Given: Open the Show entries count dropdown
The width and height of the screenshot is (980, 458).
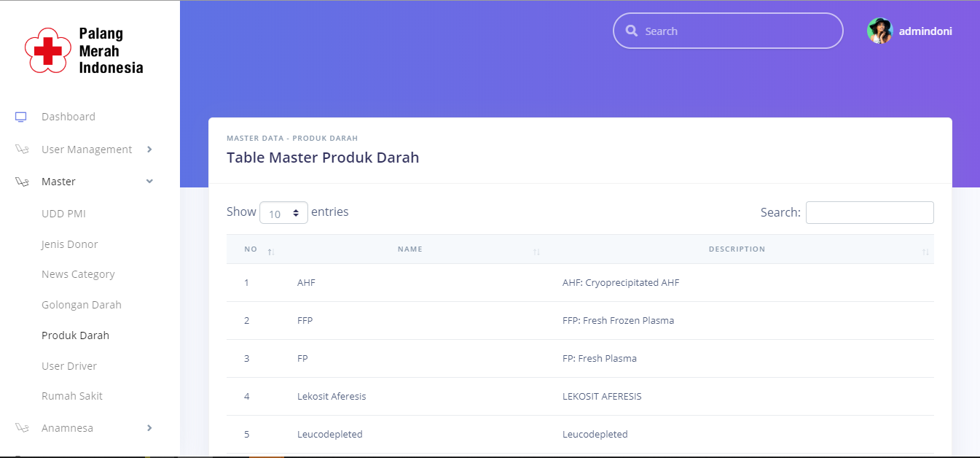Looking at the screenshot, I should pos(283,213).
